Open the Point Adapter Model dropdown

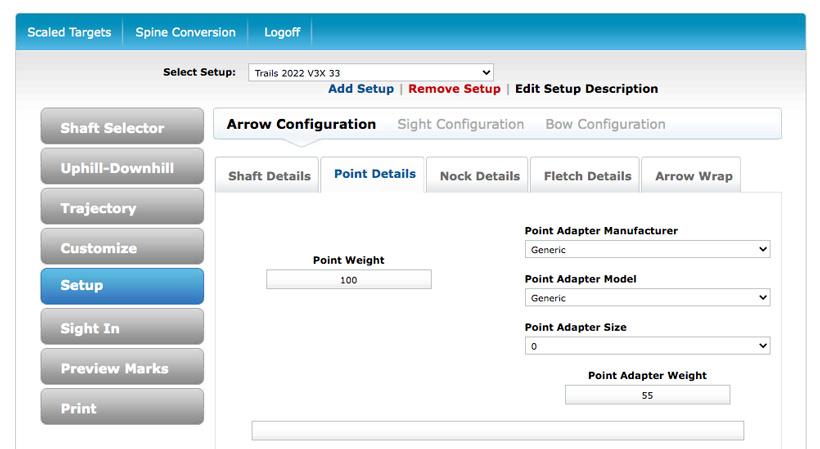point(647,298)
